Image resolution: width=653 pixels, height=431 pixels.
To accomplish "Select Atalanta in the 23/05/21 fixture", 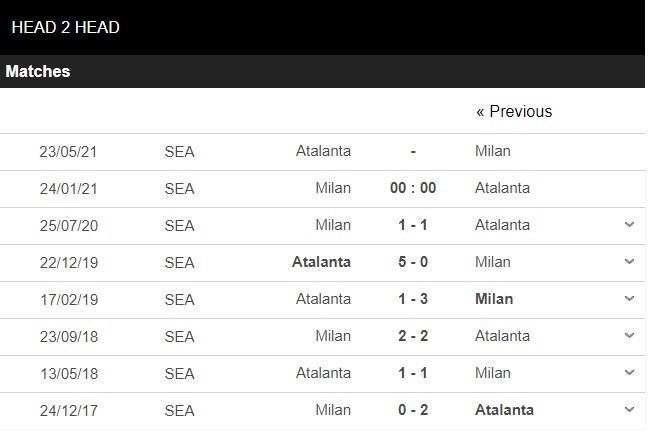I will pyautogui.click(x=323, y=151).
